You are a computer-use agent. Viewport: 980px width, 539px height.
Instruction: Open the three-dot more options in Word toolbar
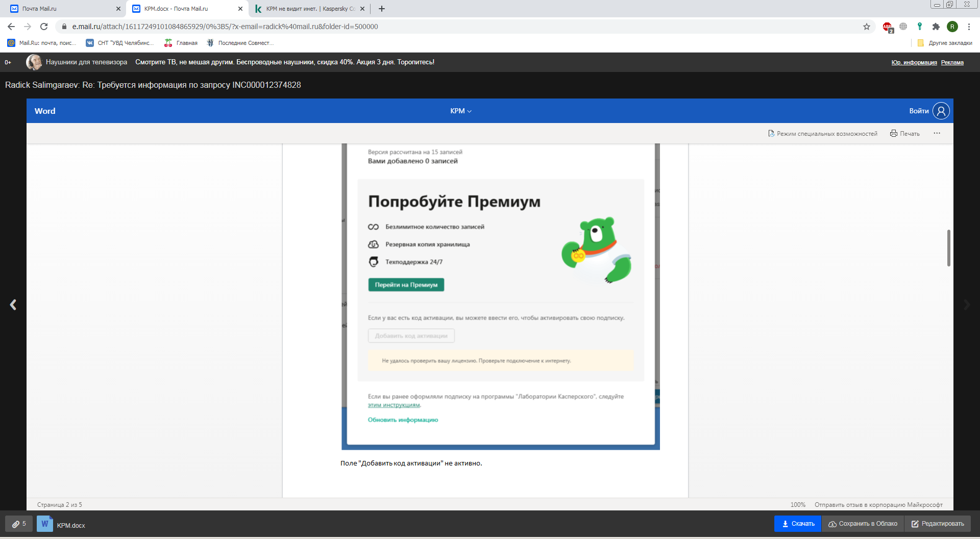[937, 133]
